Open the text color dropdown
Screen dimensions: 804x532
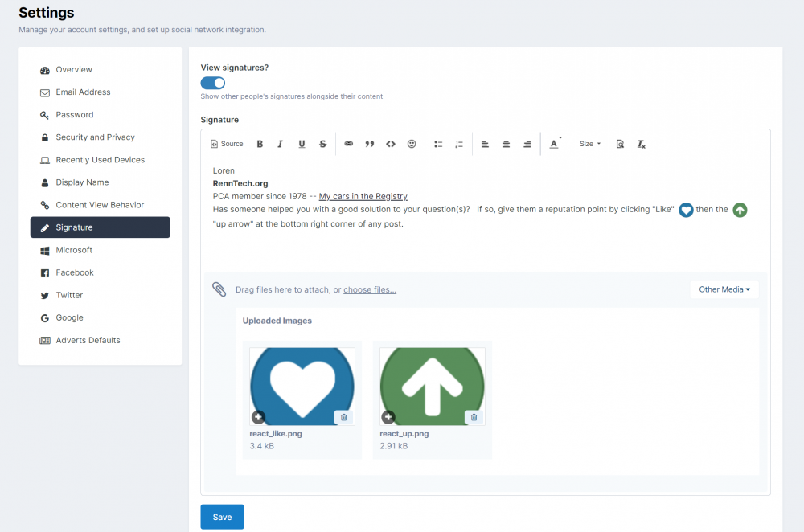pyautogui.click(x=555, y=144)
